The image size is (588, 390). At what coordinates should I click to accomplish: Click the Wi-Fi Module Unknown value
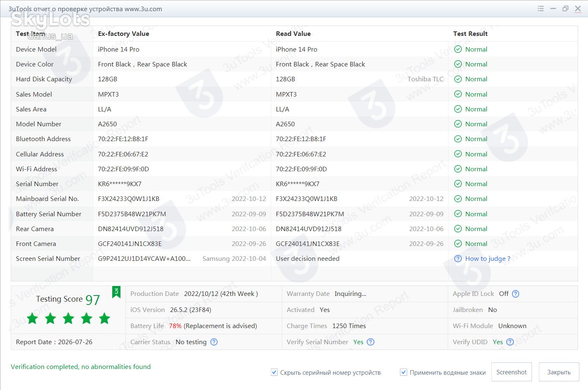(512, 326)
